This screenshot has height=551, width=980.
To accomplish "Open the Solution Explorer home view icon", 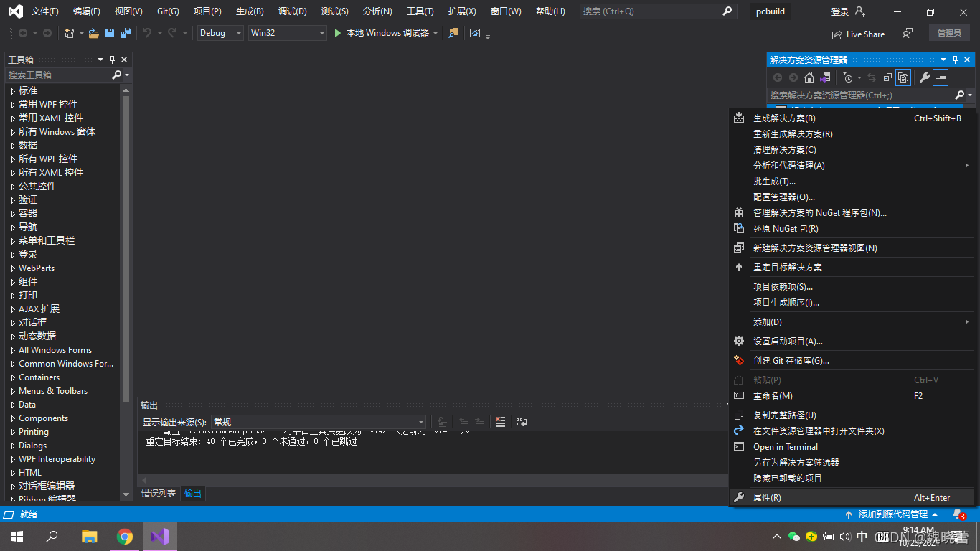I will pos(809,77).
